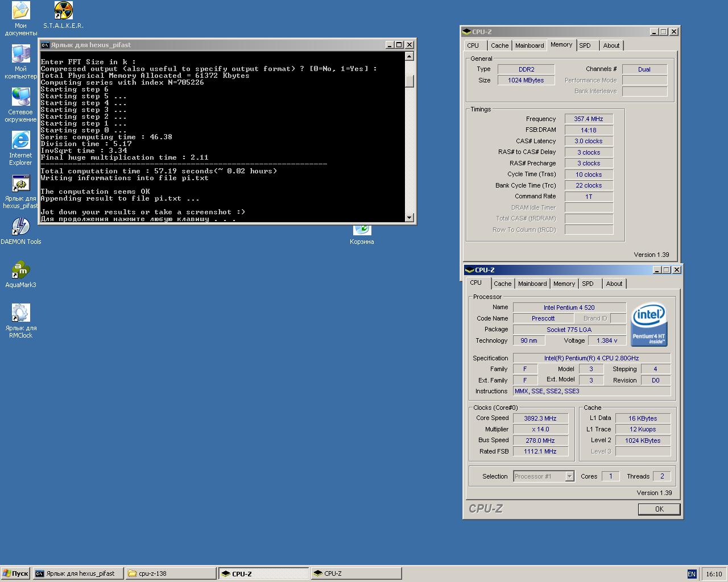Click the Name field Intel Pentium 4 520
This screenshot has height=582, width=728.
pyautogui.click(x=569, y=307)
